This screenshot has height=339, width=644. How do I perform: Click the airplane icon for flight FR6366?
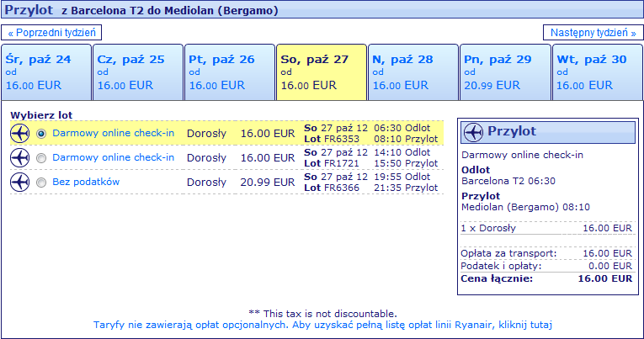(19, 183)
